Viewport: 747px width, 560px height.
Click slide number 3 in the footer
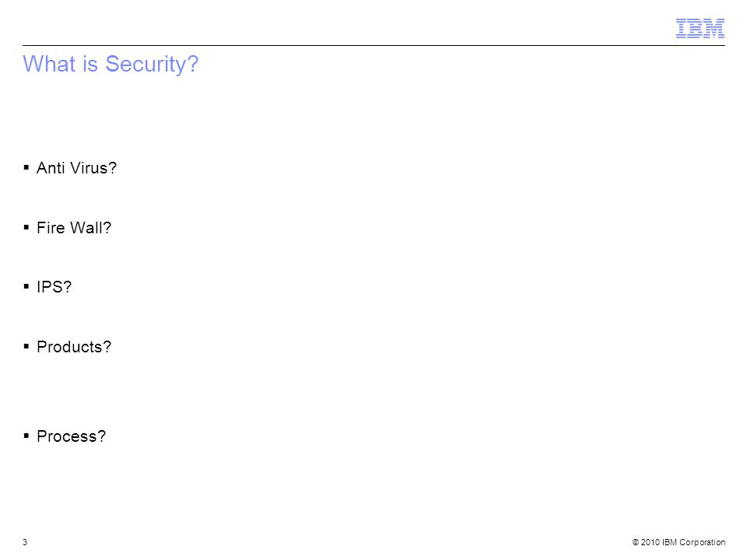[25, 542]
